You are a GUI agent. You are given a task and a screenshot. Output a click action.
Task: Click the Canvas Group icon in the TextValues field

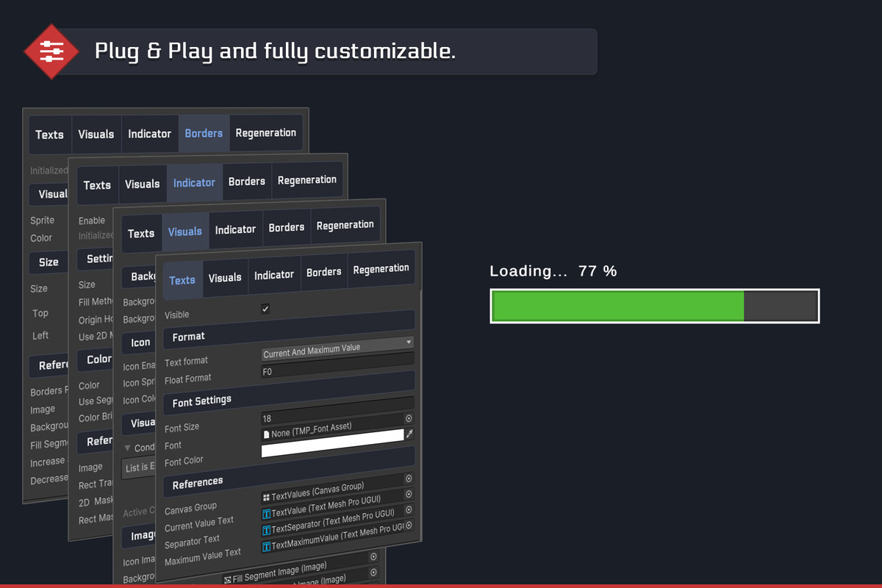pos(266,498)
